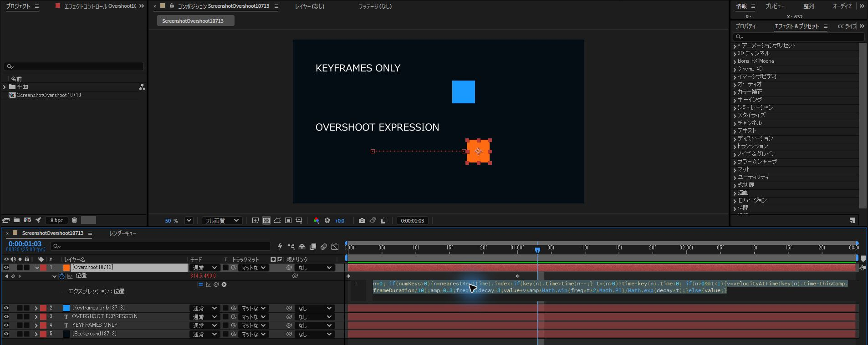Toggle the expression enable switch for position

tap(200, 284)
